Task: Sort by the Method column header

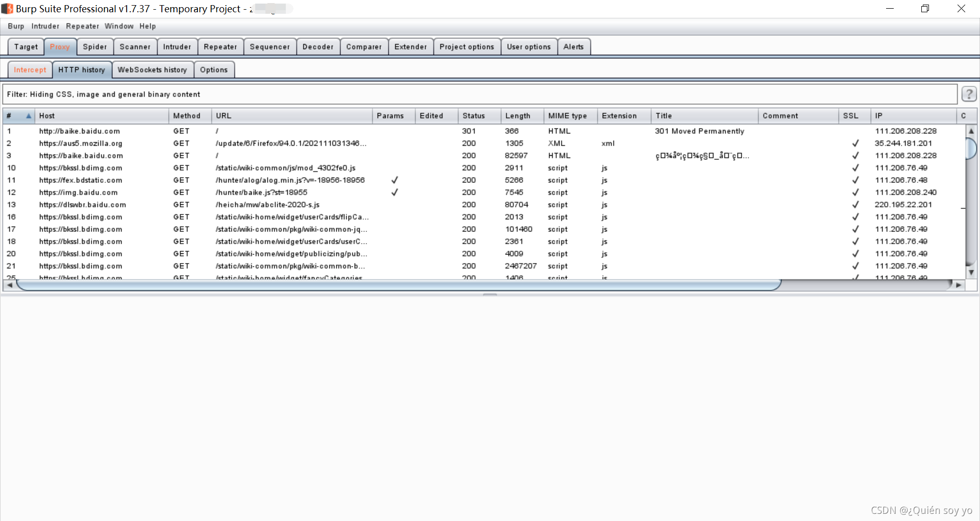Action: click(x=190, y=116)
